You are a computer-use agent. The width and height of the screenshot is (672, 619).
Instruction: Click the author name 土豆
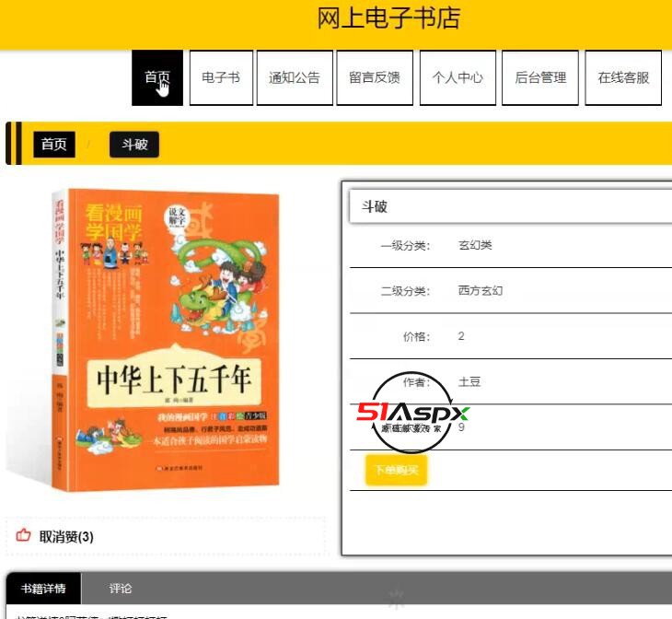[469, 381]
